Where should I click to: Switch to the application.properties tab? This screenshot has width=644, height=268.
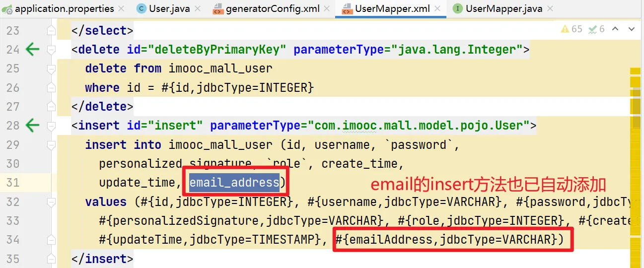(64, 8)
